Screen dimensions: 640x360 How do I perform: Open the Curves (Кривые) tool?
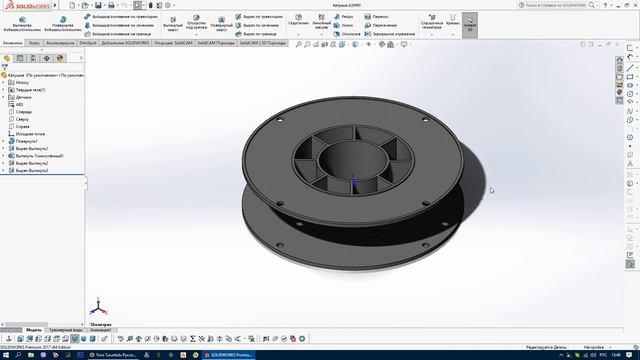pos(453,20)
